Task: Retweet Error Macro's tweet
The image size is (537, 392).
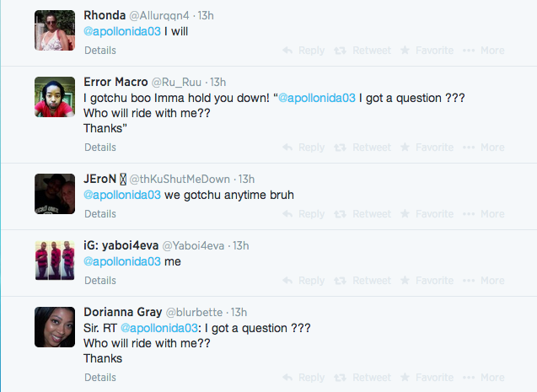Action: [x=362, y=148]
